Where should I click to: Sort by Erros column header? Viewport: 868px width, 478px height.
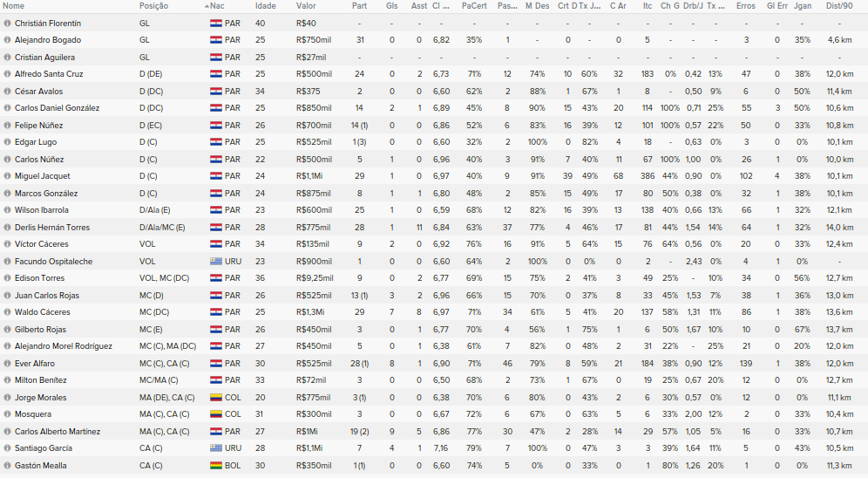click(746, 6)
